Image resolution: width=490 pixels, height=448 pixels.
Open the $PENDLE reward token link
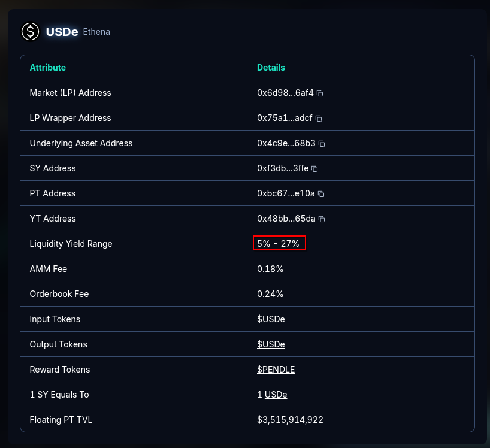pyautogui.click(x=276, y=370)
